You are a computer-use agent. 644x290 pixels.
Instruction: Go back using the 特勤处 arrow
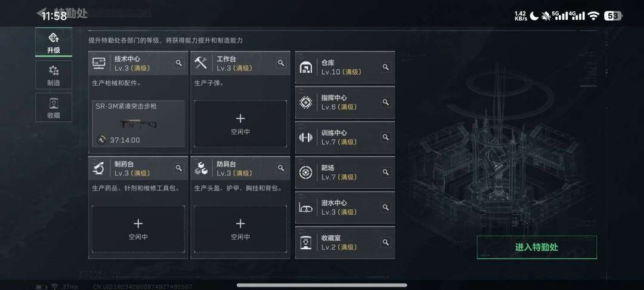point(41,13)
